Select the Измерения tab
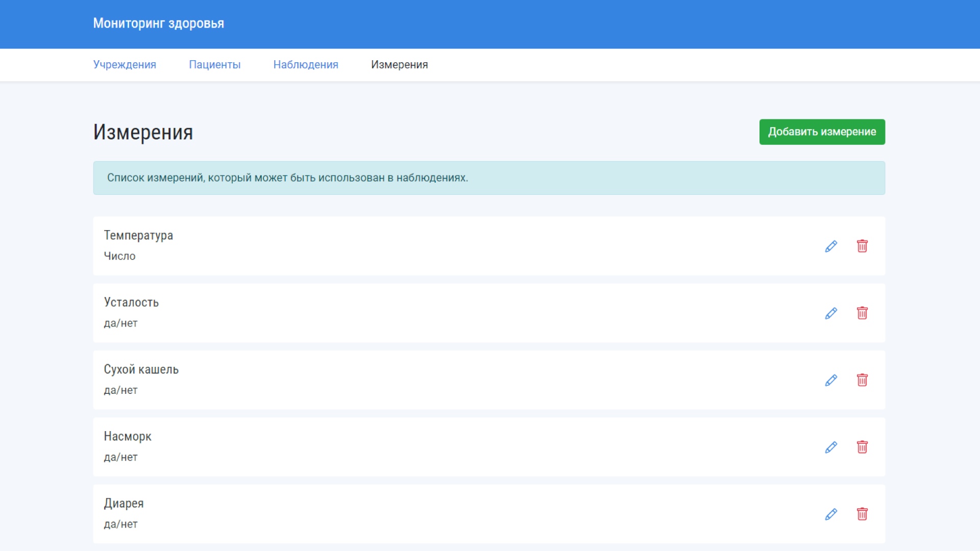The image size is (980, 551). 399,65
